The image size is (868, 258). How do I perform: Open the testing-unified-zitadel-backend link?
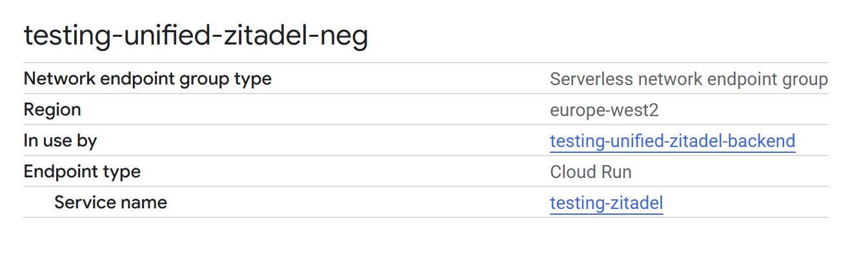[672, 141]
